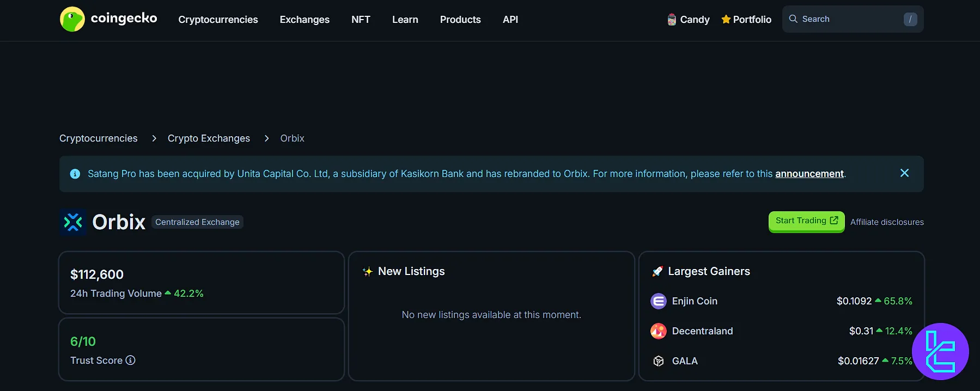The height and width of the screenshot is (391, 980).
Task: Open Affiliate disclosures link
Action: point(887,222)
